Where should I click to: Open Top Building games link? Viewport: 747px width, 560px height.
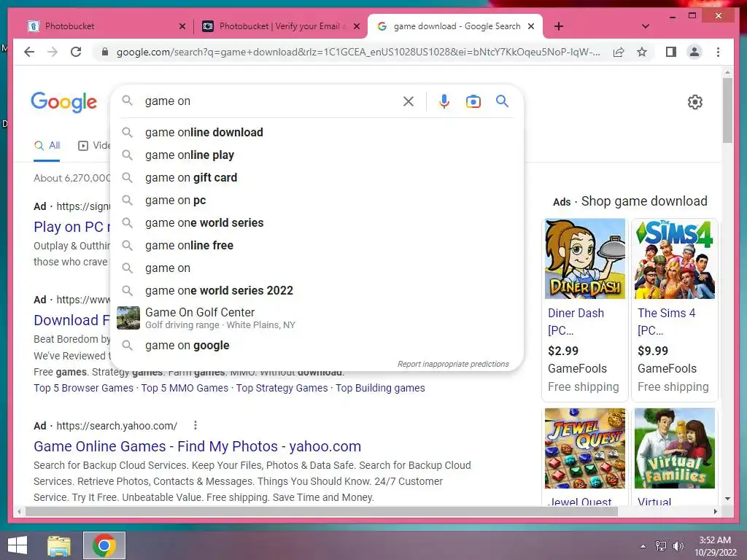tap(380, 388)
